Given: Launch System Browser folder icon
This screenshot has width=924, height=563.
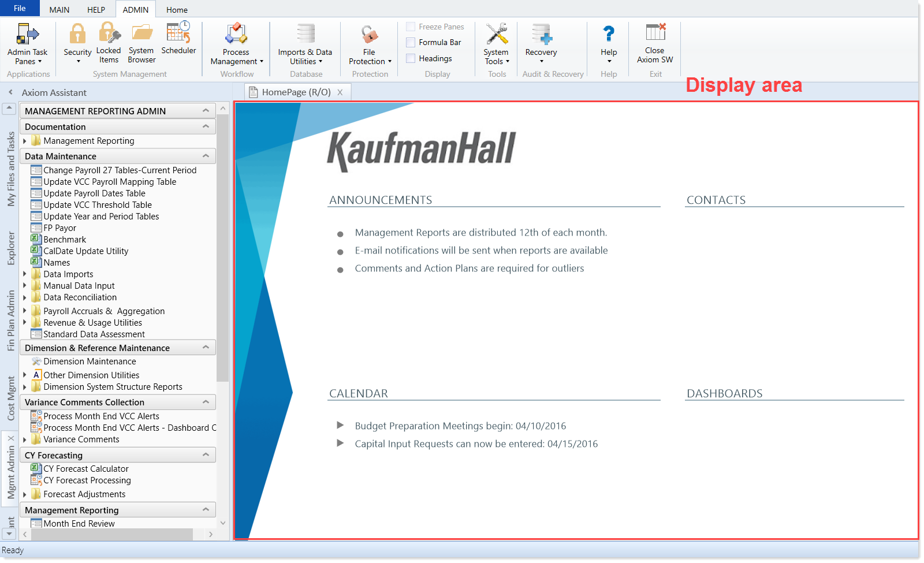Looking at the screenshot, I should [x=142, y=33].
